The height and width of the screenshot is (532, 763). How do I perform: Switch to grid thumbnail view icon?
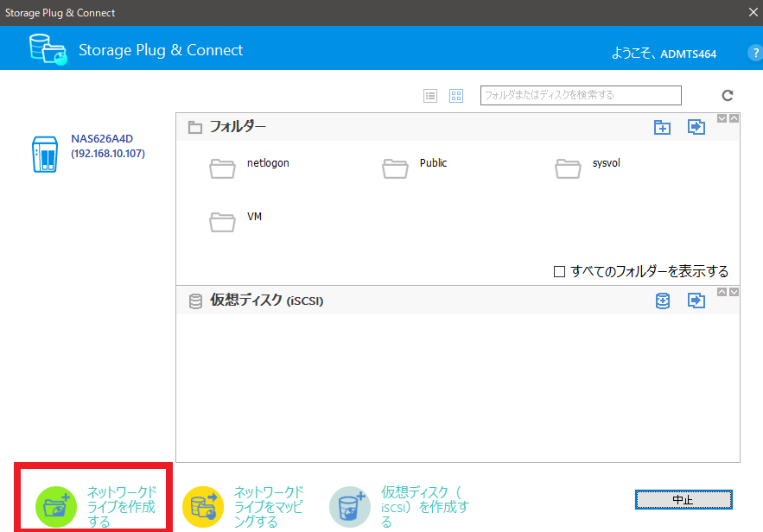coord(456,96)
